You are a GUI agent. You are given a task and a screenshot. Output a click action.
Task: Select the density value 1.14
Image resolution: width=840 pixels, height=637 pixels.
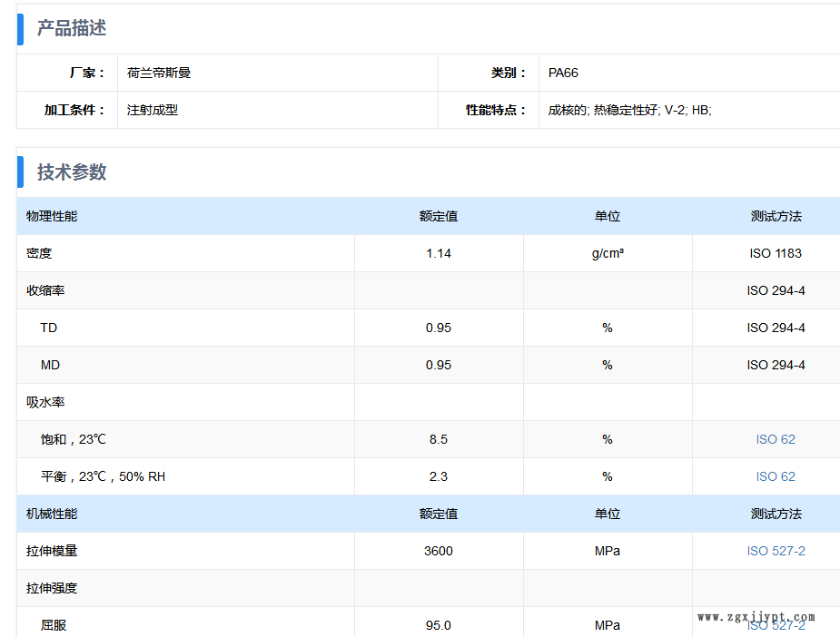pos(439,253)
